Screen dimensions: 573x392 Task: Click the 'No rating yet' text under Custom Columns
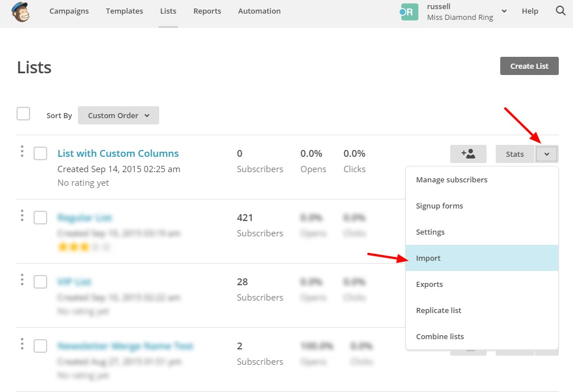(83, 183)
